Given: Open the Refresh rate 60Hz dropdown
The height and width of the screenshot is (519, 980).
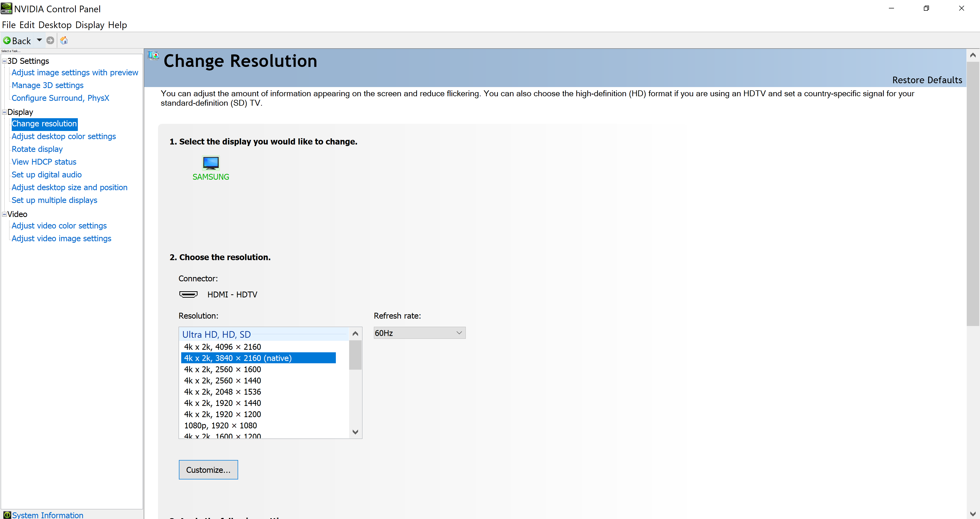Looking at the screenshot, I should 419,333.
